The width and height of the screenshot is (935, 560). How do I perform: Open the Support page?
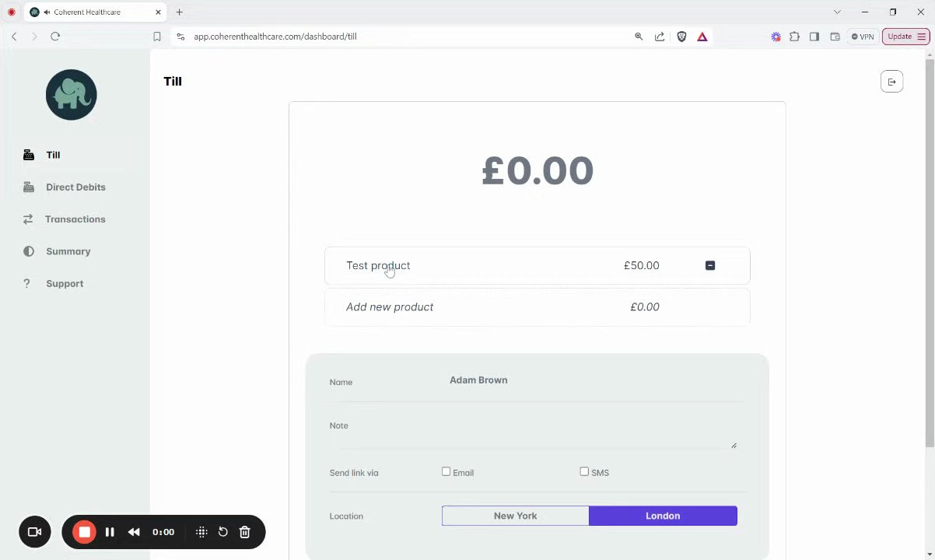65,284
